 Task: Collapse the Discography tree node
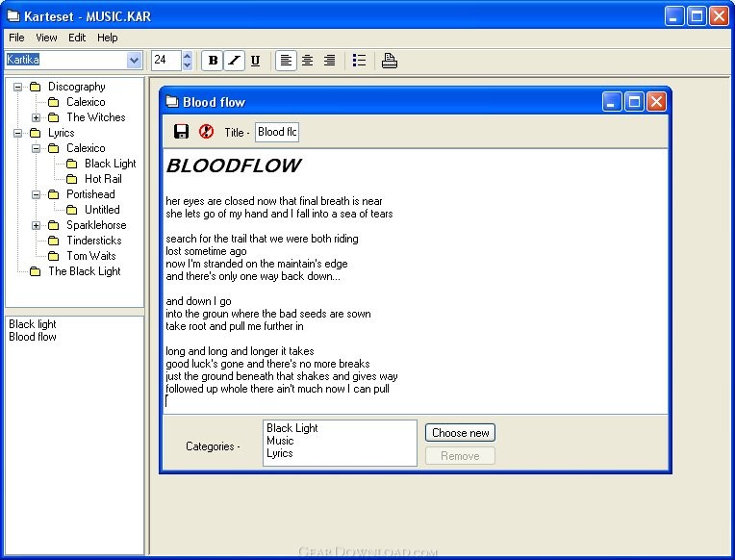(18, 87)
